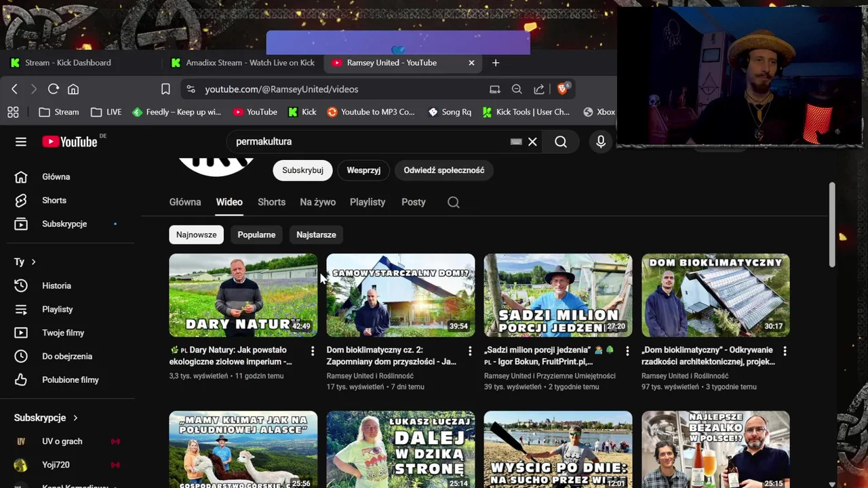
Task: Open the Na żywo tab
Action: (x=317, y=202)
